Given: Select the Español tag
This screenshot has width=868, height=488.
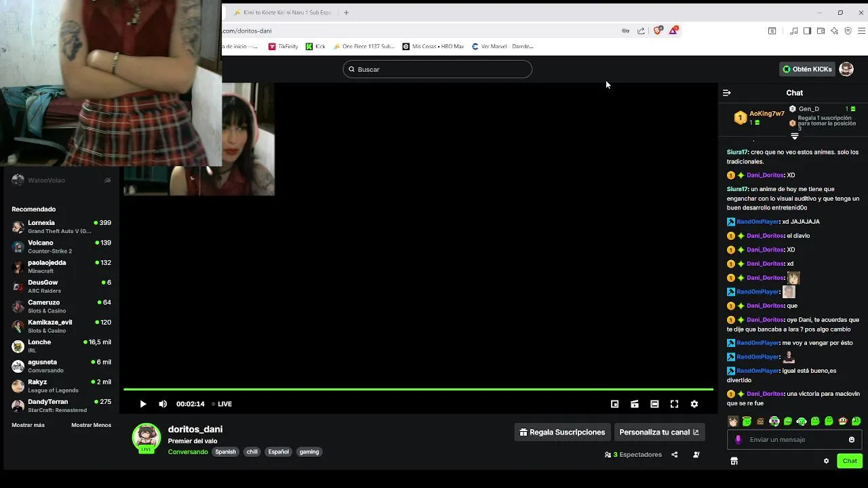Looking at the screenshot, I should pyautogui.click(x=278, y=452).
